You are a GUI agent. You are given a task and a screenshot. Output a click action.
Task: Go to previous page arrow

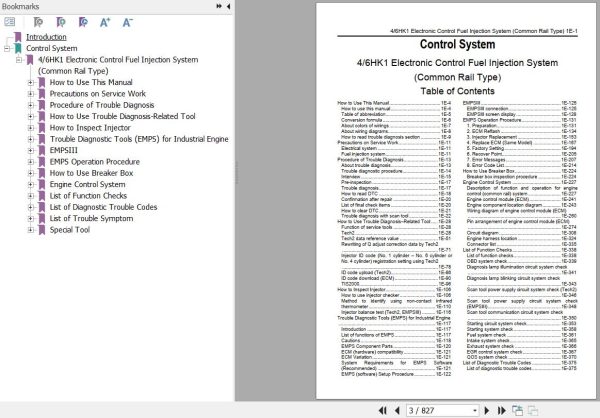point(397,410)
